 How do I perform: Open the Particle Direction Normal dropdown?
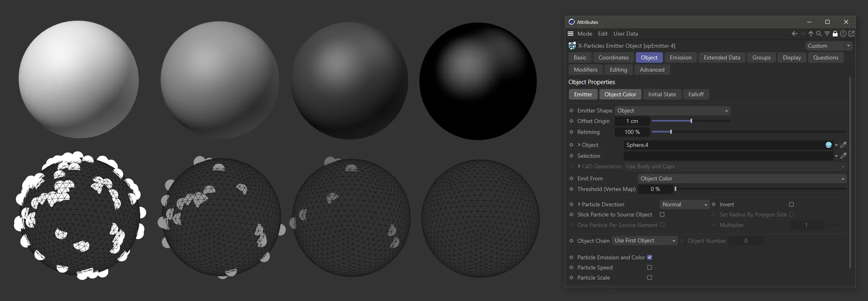[684, 204]
